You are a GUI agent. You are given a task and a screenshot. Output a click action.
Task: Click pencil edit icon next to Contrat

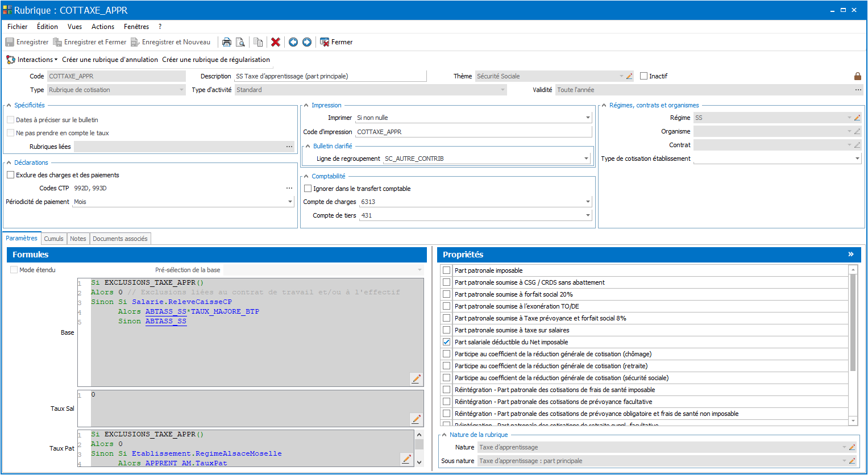click(x=857, y=145)
